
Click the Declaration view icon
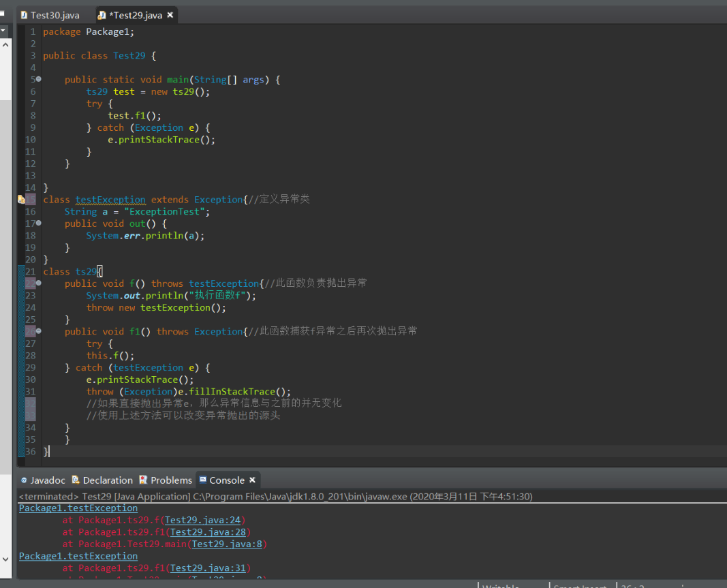pos(76,480)
